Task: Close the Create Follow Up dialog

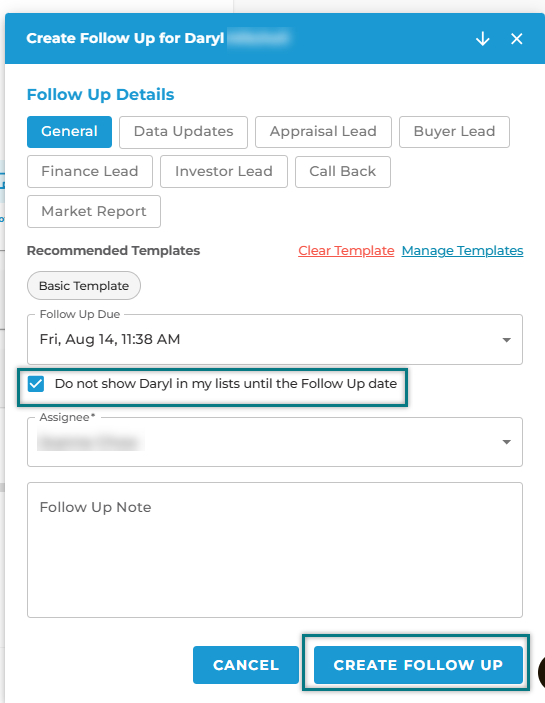Action: pos(516,39)
